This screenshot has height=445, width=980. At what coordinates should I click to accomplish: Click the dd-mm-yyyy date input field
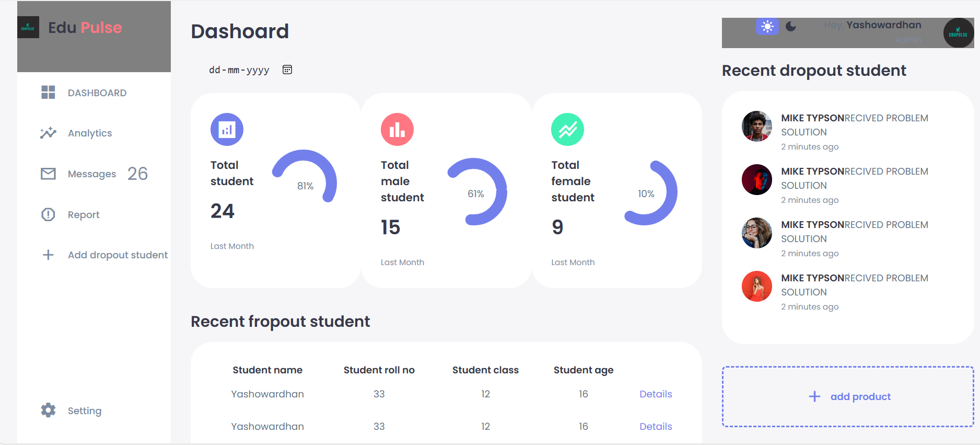tap(239, 70)
